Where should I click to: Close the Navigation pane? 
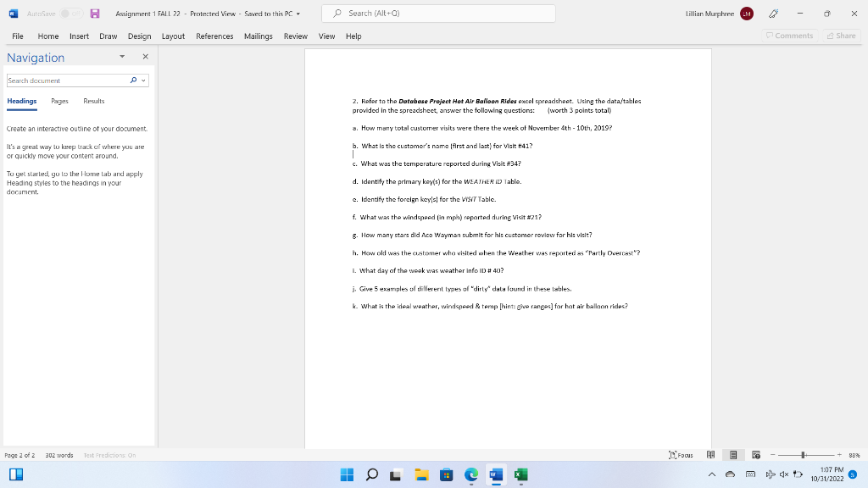(145, 57)
